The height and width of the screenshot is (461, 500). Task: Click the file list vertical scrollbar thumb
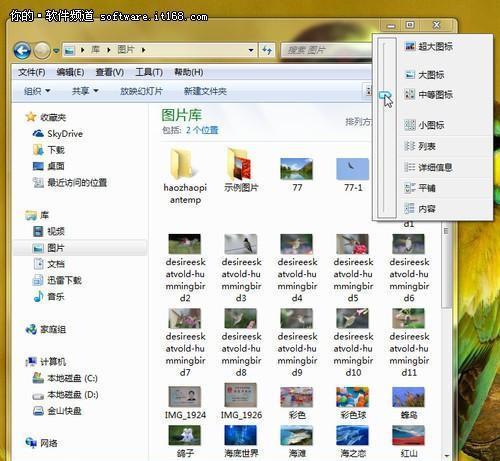coord(446,264)
